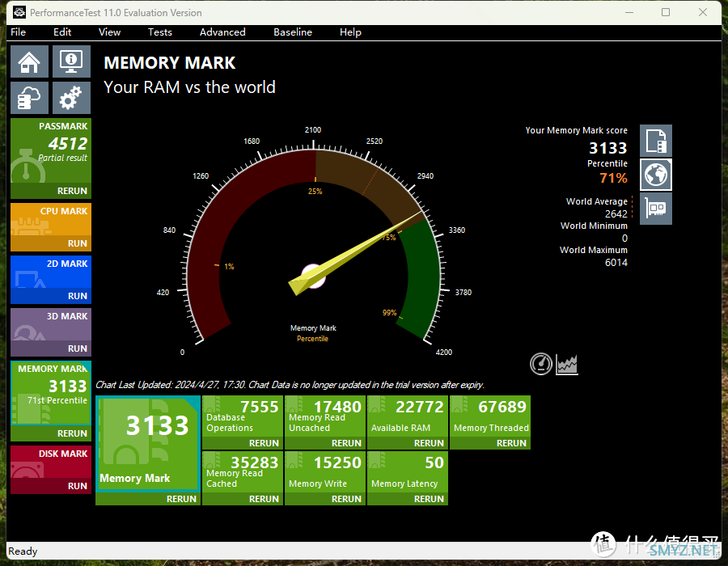Click the memory hardware card icon

[655, 209]
